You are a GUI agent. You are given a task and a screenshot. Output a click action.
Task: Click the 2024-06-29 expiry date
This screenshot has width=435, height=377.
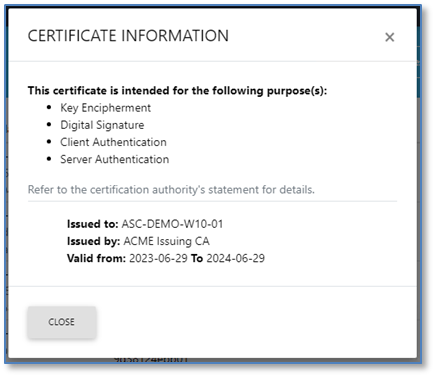[235, 258]
